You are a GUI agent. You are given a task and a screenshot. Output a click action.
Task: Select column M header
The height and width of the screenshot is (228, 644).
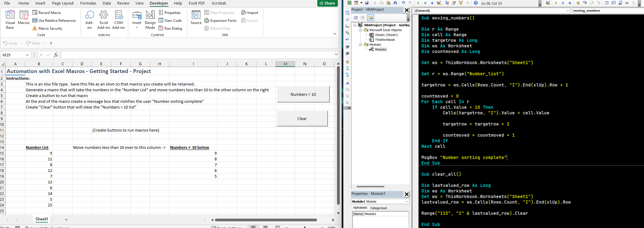click(285, 64)
